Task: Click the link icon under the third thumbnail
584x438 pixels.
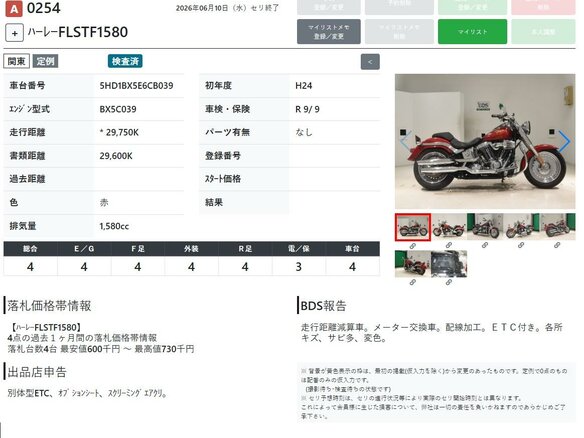Action: click(x=485, y=245)
